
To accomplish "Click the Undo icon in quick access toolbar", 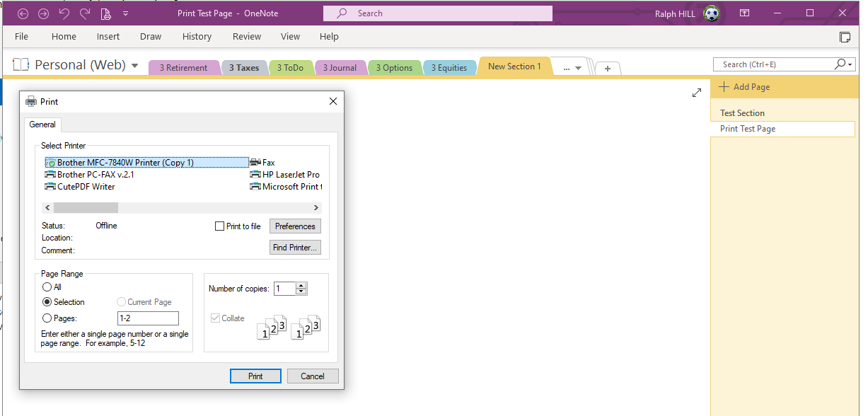I will pos(64,13).
